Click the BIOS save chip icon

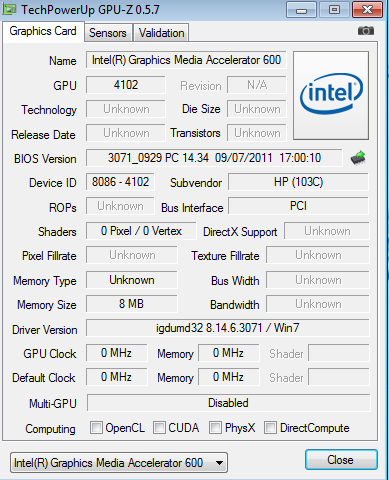[358, 158]
